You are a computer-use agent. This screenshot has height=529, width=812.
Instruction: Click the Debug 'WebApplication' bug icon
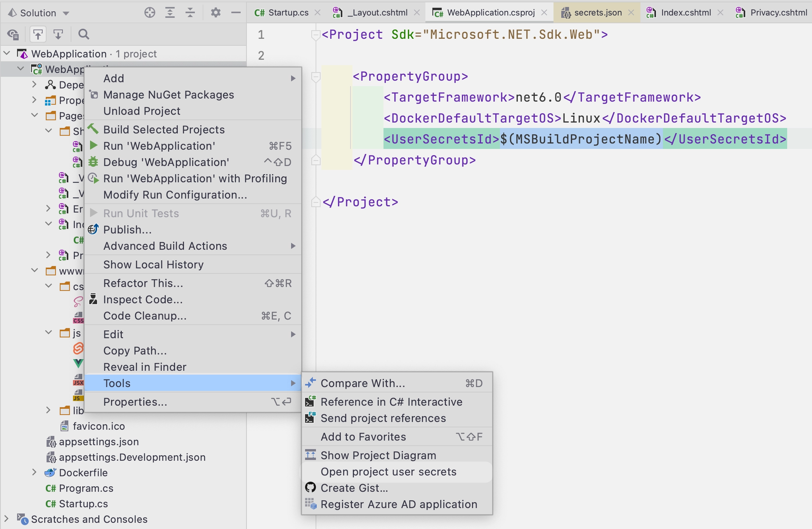click(93, 162)
